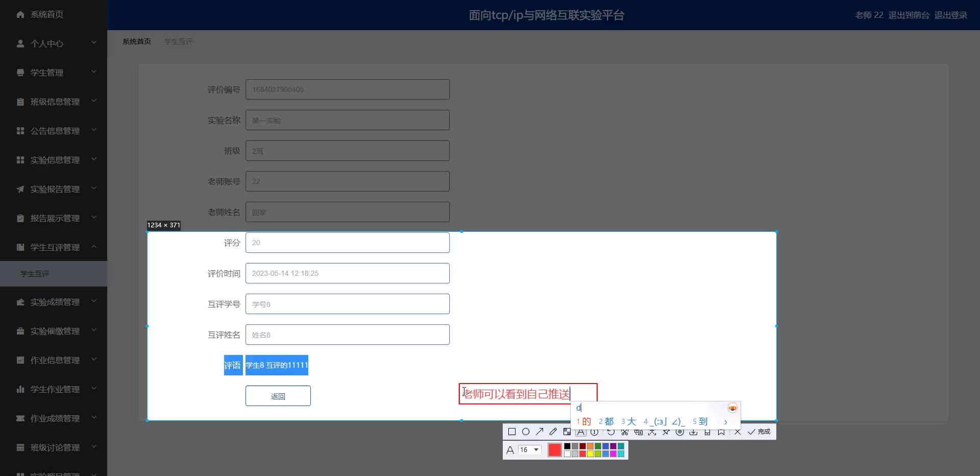Screen dimensions: 980x476
Task: Pick the black color swatch
Action: click(x=567, y=446)
